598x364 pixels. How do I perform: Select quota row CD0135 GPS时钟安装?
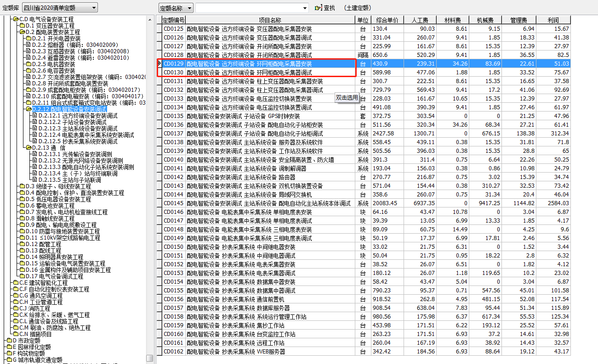coord(366,116)
